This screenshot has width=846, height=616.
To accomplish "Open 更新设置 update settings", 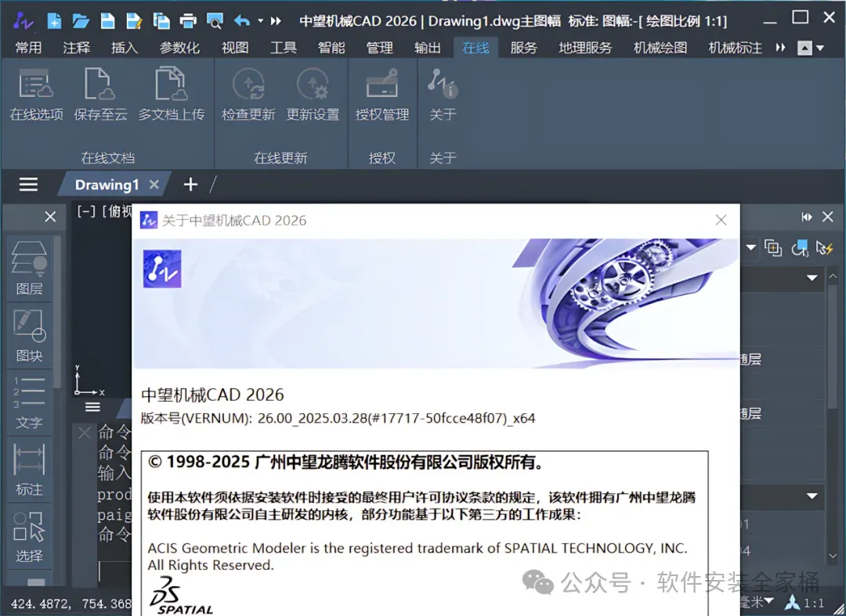I will pos(313,94).
